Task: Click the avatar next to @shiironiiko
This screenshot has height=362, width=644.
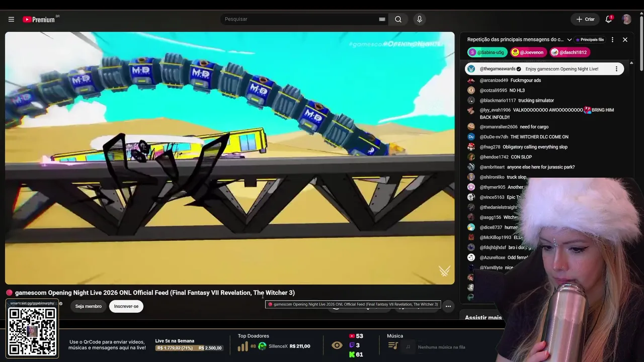Action: pyautogui.click(x=471, y=177)
